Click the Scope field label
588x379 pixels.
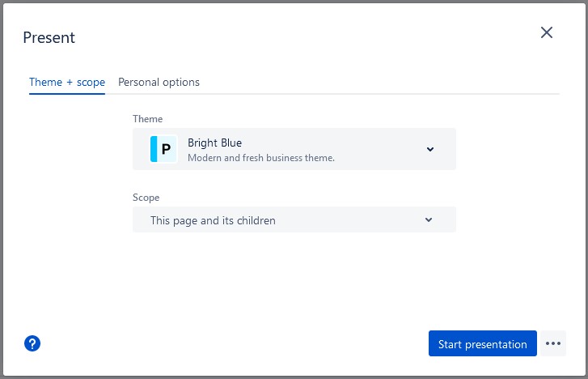(146, 197)
